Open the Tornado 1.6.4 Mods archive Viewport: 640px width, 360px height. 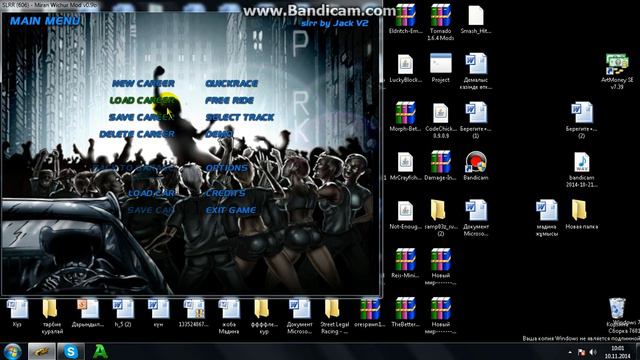(x=440, y=16)
